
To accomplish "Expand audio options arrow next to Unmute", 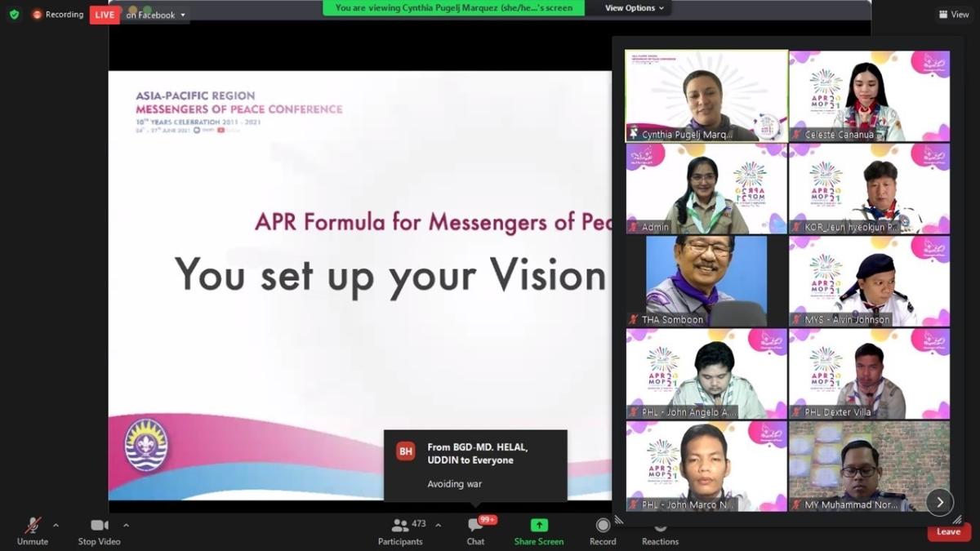I will coord(56,525).
